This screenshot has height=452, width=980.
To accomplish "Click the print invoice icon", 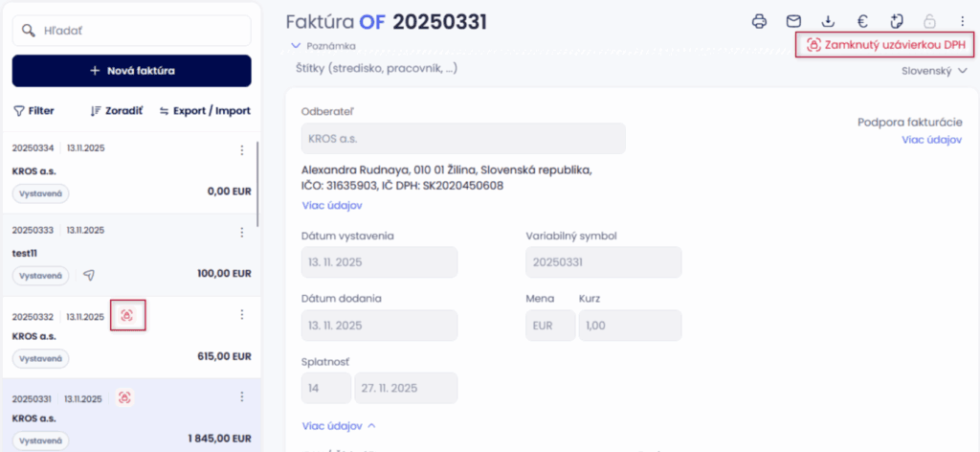I will pos(760,21).
